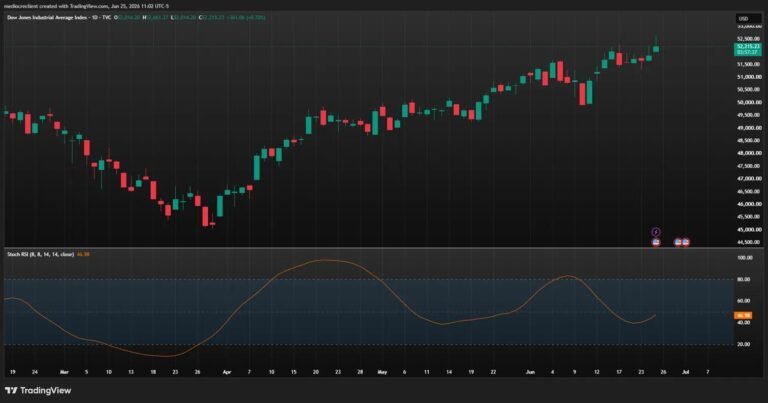
Task: Click the 45,000.00 price axis label
Action: point(749,229)
